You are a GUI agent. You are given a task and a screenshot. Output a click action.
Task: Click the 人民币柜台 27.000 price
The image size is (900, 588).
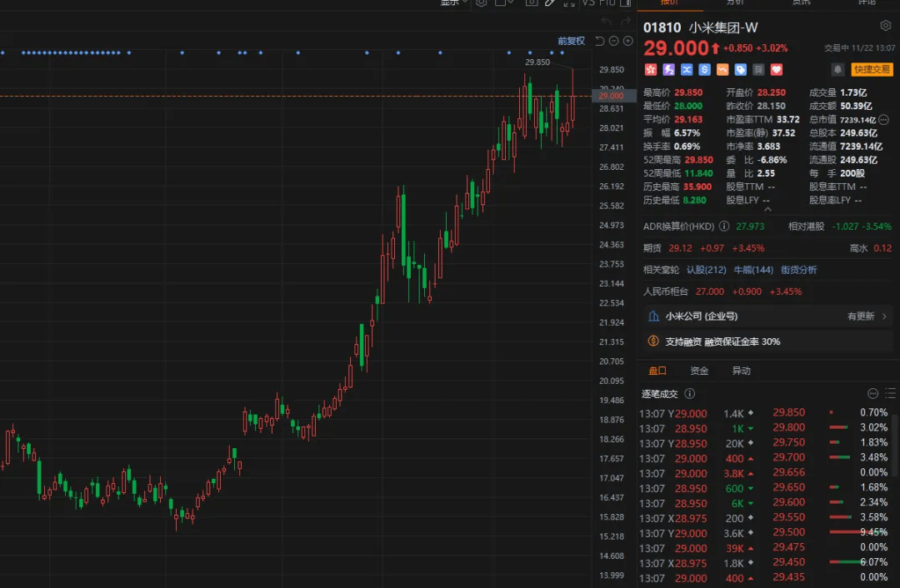(710, 292)
